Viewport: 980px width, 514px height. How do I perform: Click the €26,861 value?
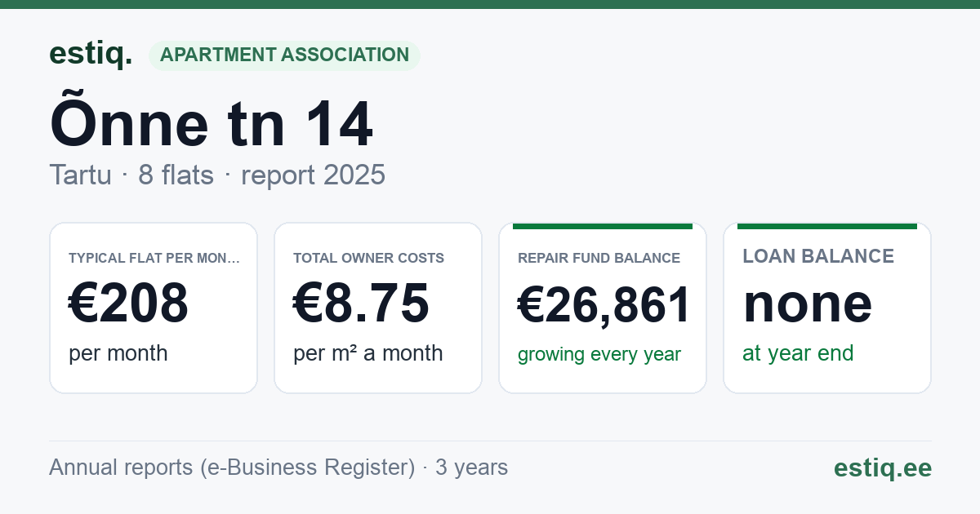coord(604,304)
